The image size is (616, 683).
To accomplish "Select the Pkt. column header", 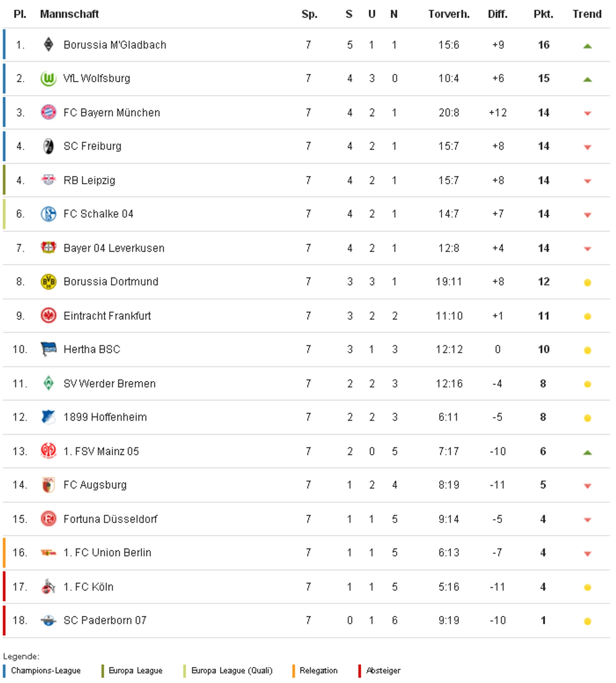I will point(543,14).
